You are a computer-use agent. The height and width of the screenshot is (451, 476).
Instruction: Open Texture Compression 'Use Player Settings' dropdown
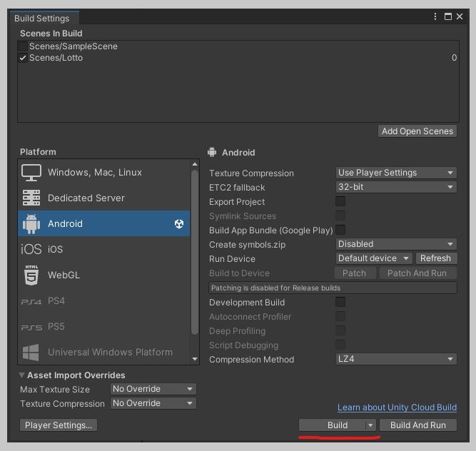click(396, 173)
